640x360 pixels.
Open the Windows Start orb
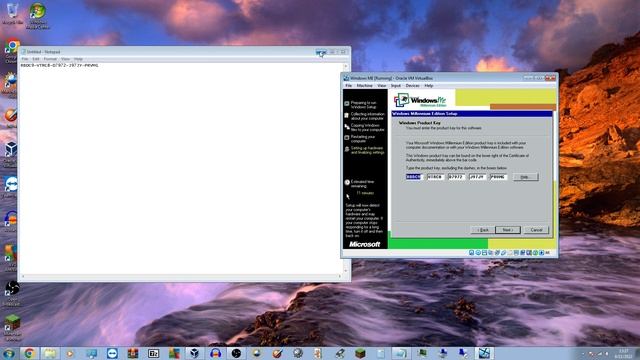click(x=8, y=353)
